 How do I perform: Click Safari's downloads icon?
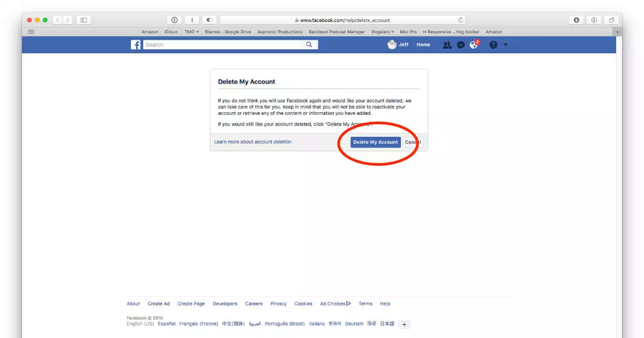pyautogui.click(x=576, y=20)
